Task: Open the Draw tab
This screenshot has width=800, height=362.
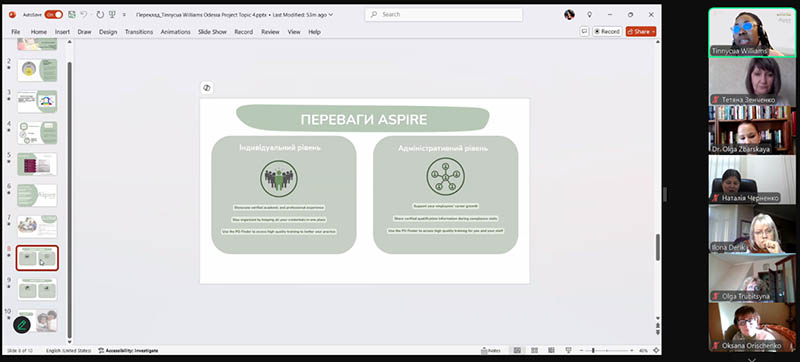Action: click(x=84, y=32)
